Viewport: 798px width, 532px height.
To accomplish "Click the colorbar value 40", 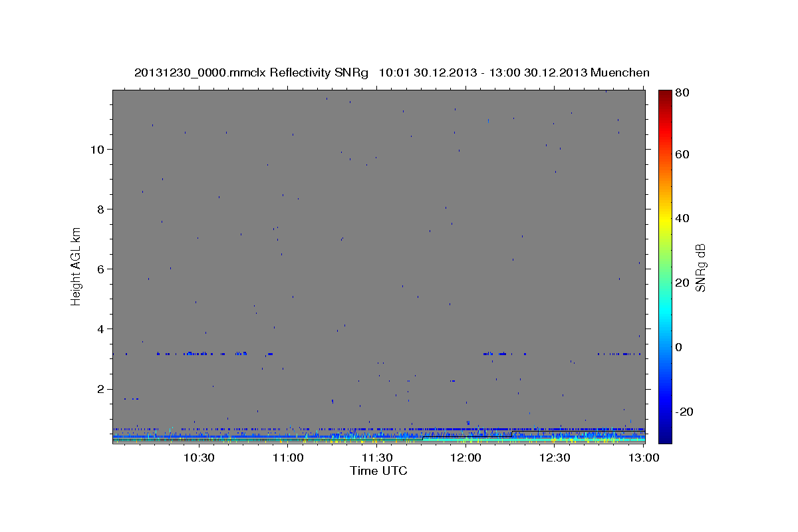I will point(683,218).
